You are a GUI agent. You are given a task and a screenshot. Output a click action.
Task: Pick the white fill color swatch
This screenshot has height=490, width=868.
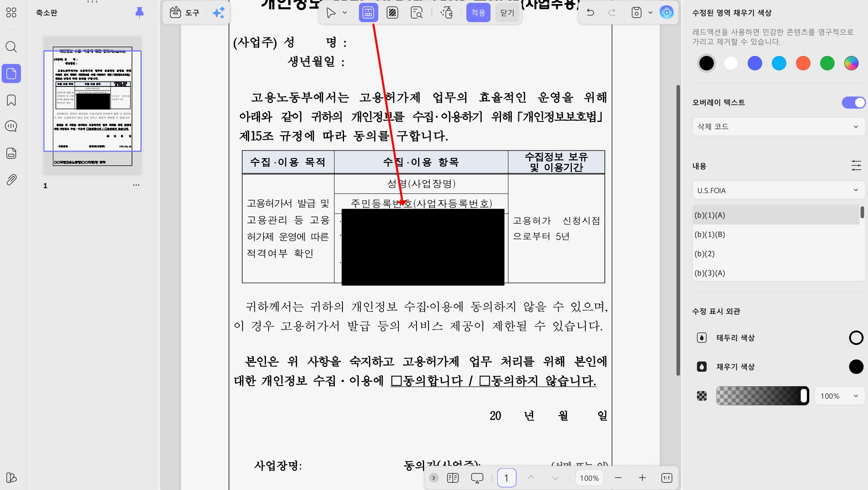731,63
